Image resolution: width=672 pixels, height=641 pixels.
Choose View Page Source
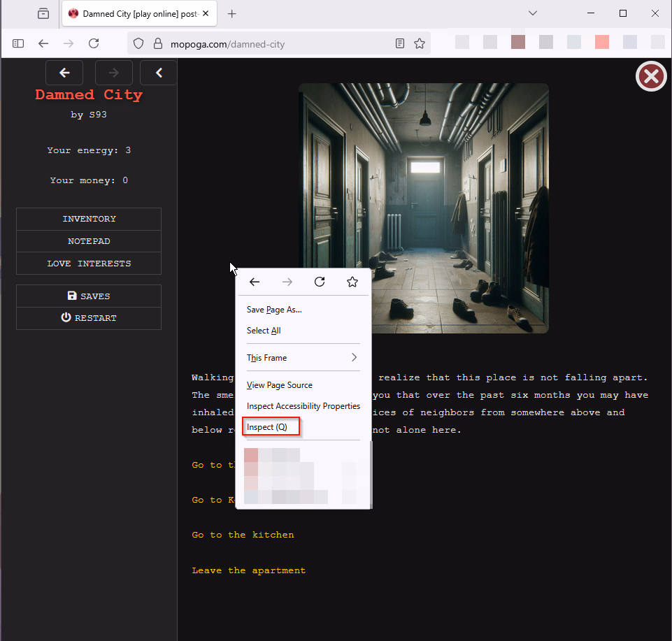[280, 385]
